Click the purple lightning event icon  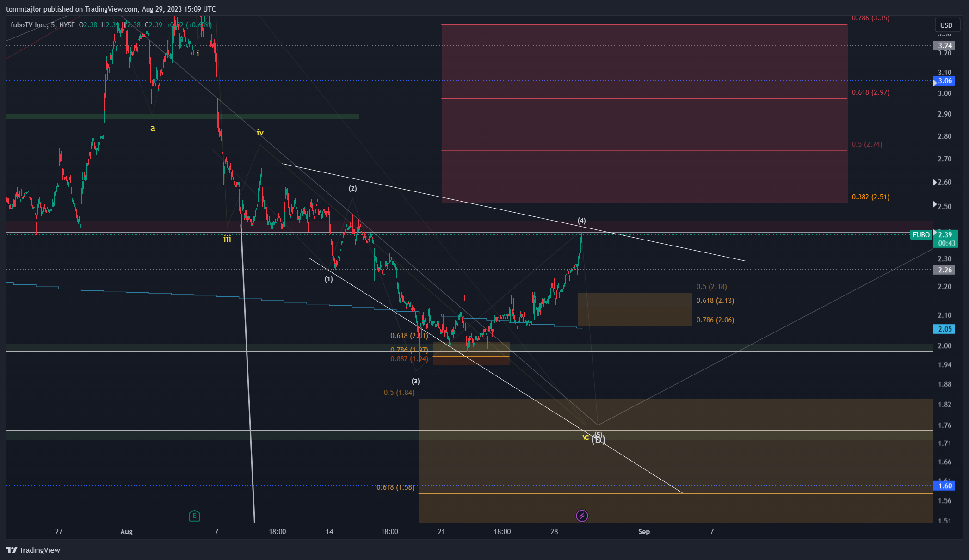[582, 516]
